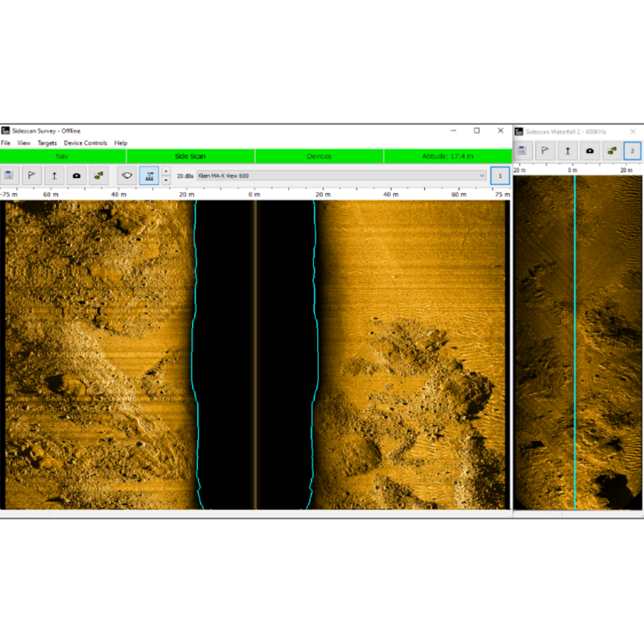Increase the dBs value with the up stepper

167,171
